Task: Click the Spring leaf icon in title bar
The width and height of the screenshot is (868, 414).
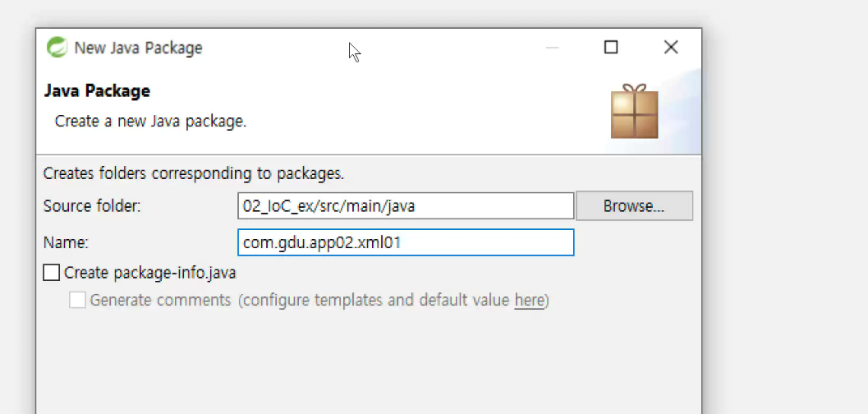Action: point(57,48)
